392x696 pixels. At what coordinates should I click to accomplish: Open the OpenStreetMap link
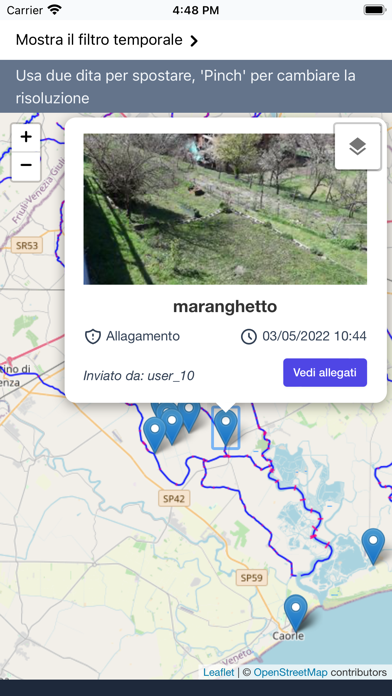290,672
